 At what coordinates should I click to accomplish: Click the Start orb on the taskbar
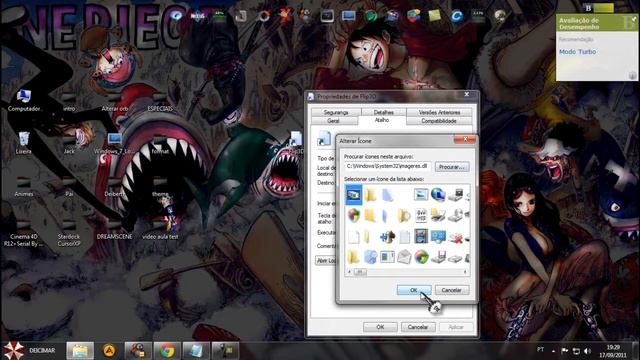coord(14,351)
